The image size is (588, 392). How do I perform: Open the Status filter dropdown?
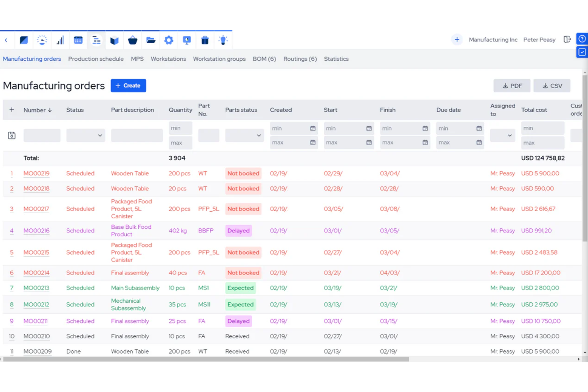pos(85,135)
